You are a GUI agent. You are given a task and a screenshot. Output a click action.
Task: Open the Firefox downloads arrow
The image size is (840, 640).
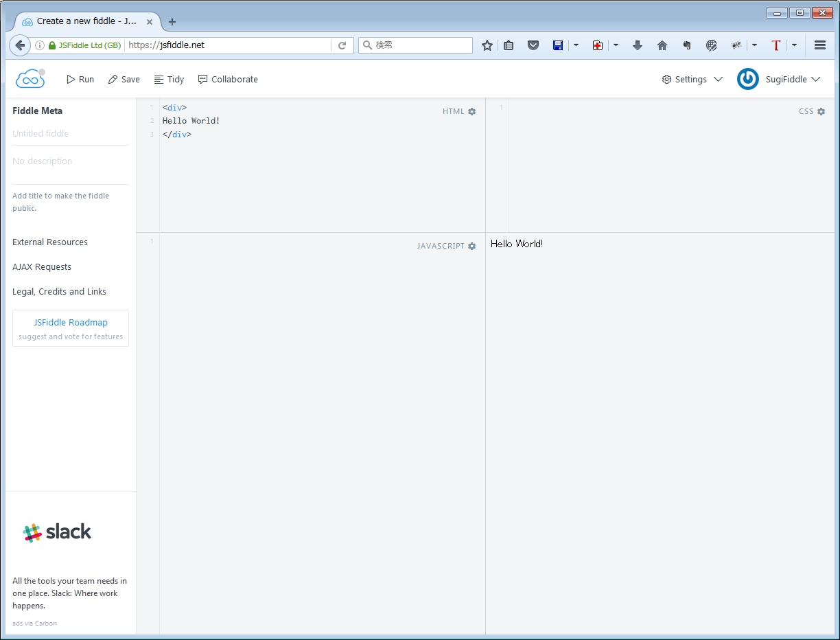point(638,45)
